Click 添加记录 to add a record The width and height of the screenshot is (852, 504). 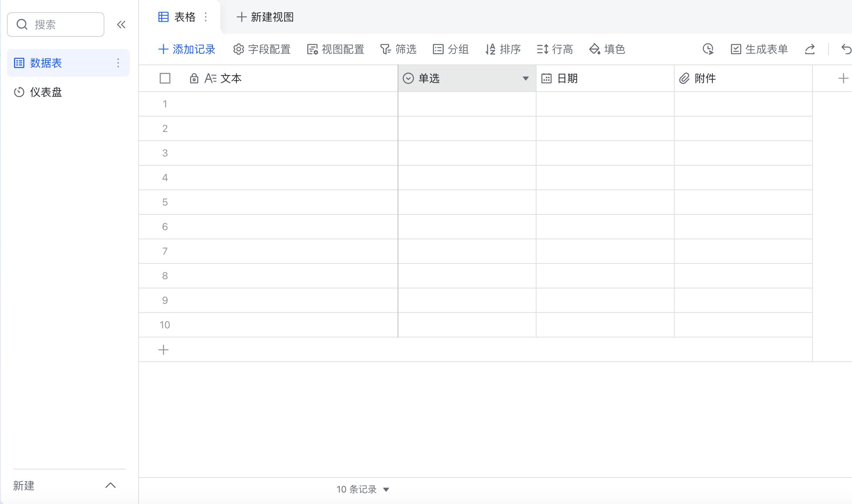point(187,49)
